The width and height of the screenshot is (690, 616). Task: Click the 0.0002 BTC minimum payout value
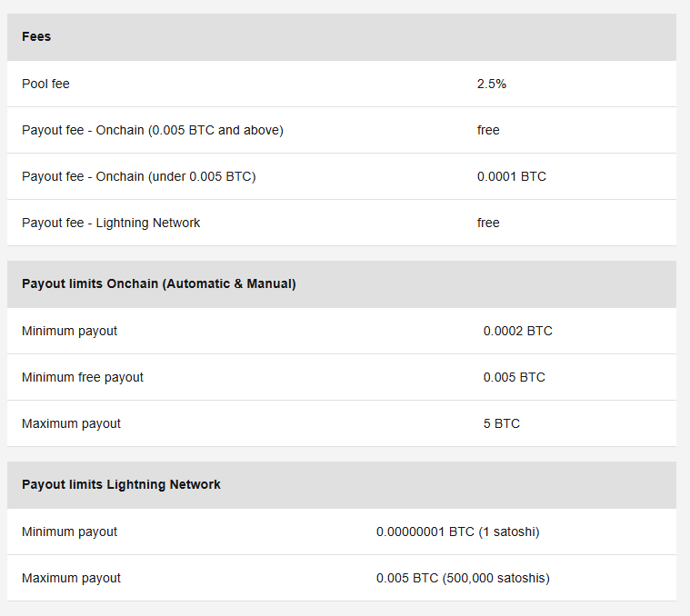point(517,331)
